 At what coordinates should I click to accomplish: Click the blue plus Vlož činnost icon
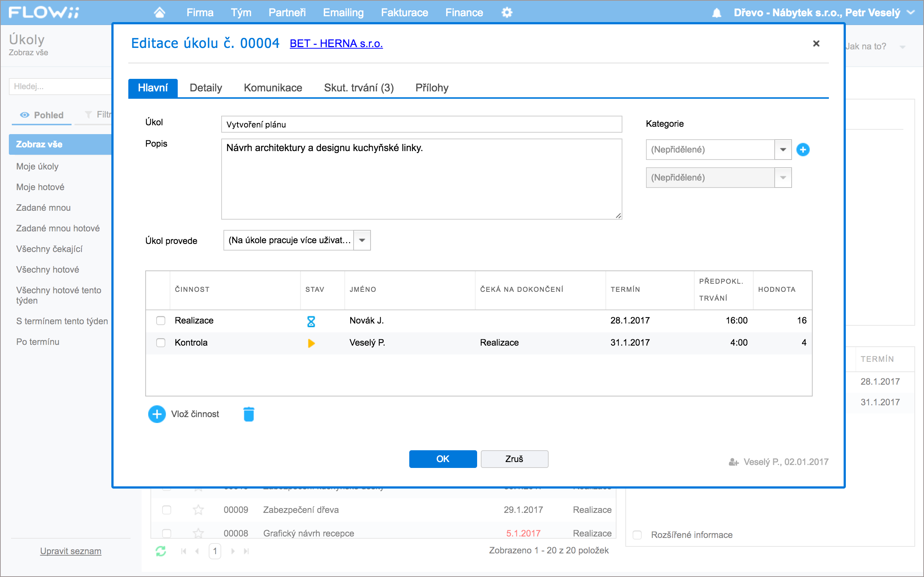[x=157, y=414]
